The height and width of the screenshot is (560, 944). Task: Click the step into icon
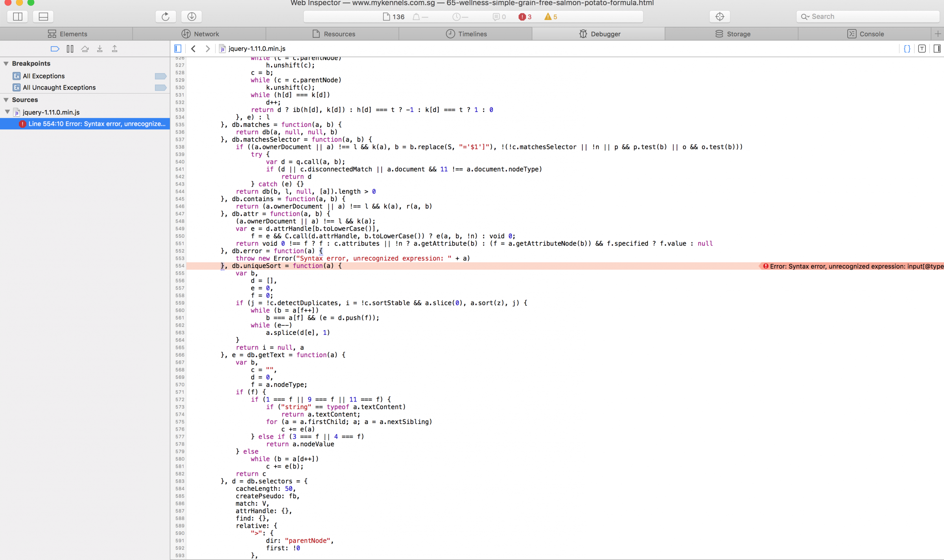pos(100,49)
